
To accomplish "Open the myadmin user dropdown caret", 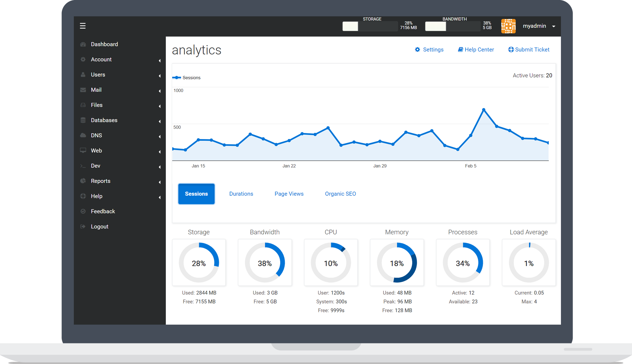I will click(554, 26).
